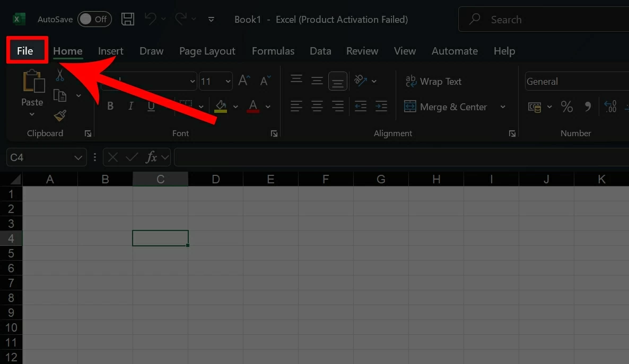Click the Increase Decimal icon
The image size is (629, 364).
click(610, 106)
